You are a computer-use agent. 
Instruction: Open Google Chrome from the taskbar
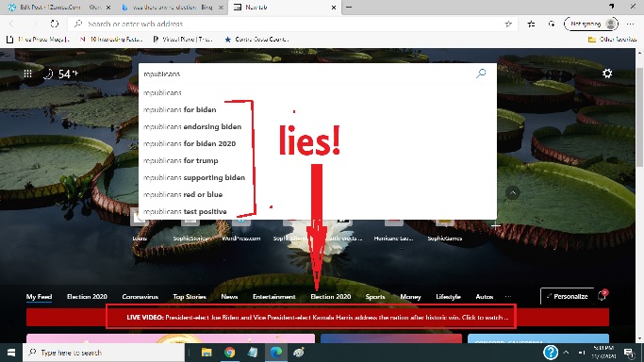[x=229, y=353]
